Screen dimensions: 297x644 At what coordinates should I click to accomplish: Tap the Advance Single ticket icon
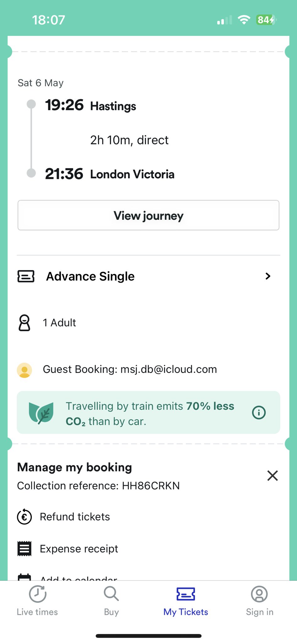tap(26, 276)
